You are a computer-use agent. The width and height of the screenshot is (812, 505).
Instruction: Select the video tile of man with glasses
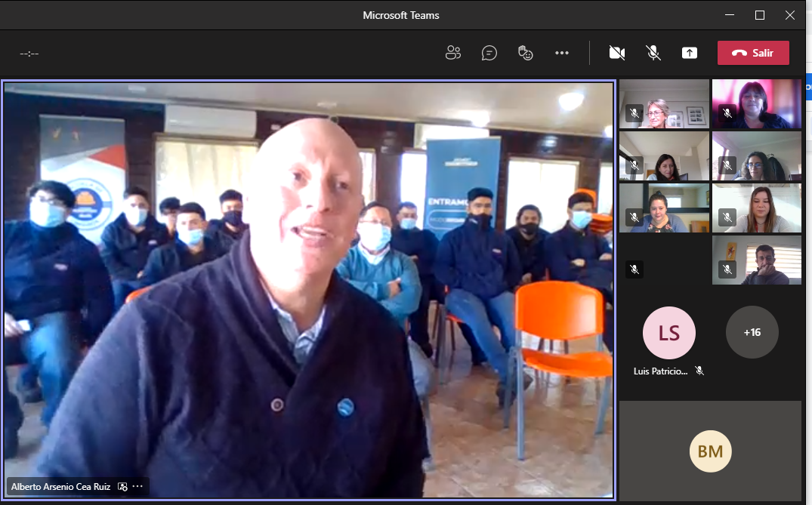pyautogui.click(x=757, y=260)
